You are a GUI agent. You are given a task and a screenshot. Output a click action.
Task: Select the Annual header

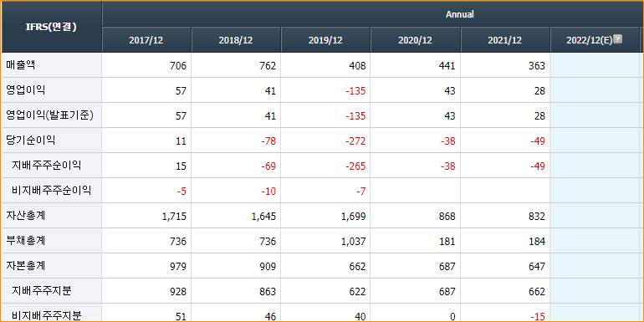460,14
